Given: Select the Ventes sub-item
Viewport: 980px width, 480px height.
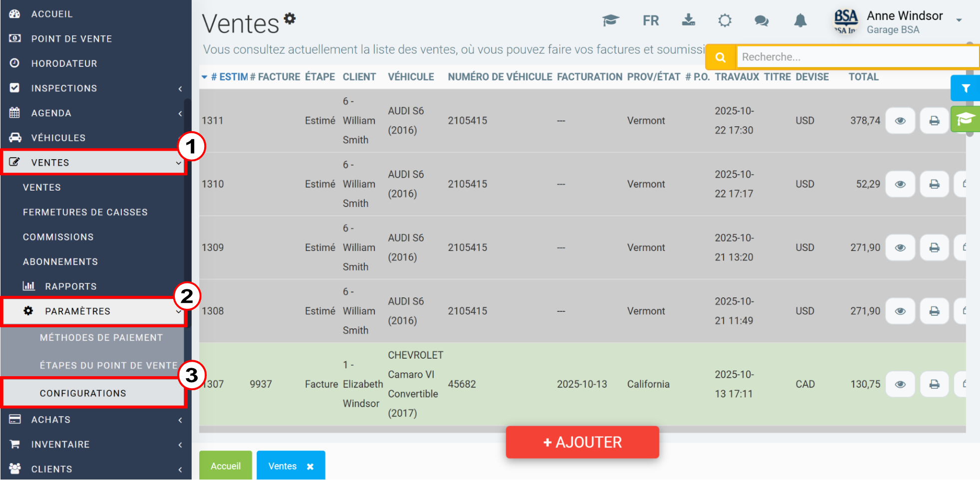Looking at the screenshot, I should [x=42, y=188].
